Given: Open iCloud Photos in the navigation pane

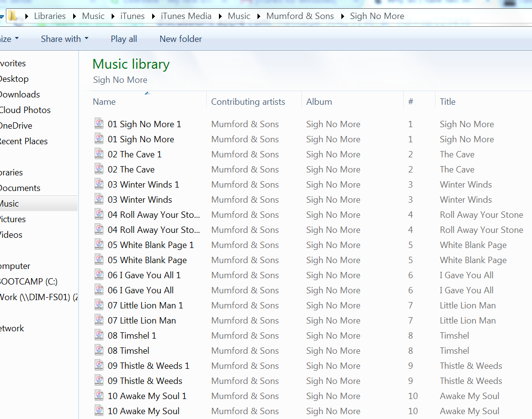Looking at the screenshot, I should click(x=25, y=110).
